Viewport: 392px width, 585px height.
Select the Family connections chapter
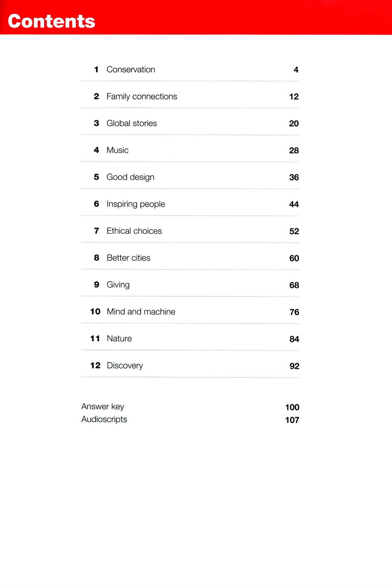pyautogui.click(x=142, y=97)
